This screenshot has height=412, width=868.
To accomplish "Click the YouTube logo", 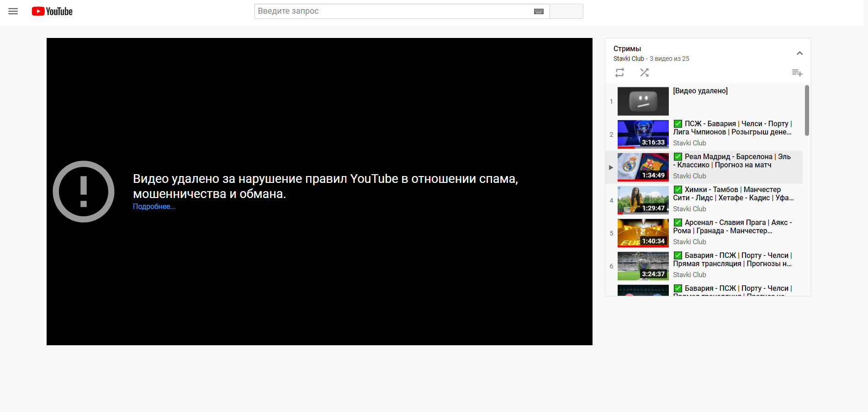I will click(x=52, y=11).
